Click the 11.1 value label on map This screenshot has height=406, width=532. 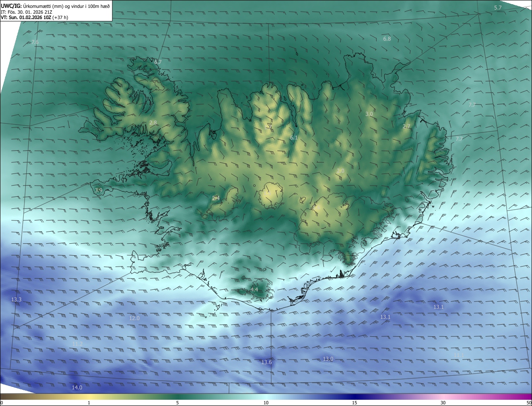tap(458, 355)
